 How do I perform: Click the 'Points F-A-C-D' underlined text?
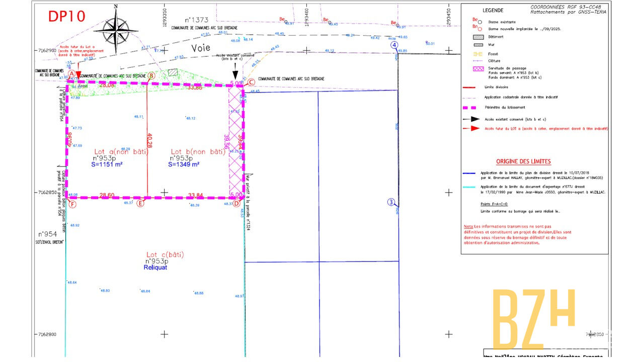(x=495, y=205)
